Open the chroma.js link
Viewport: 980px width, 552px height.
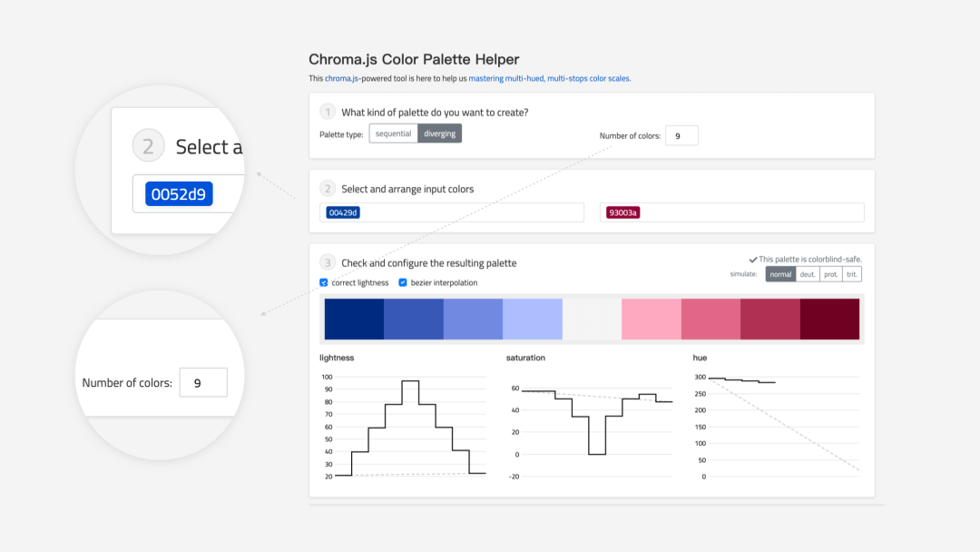(x=341, y=78)
